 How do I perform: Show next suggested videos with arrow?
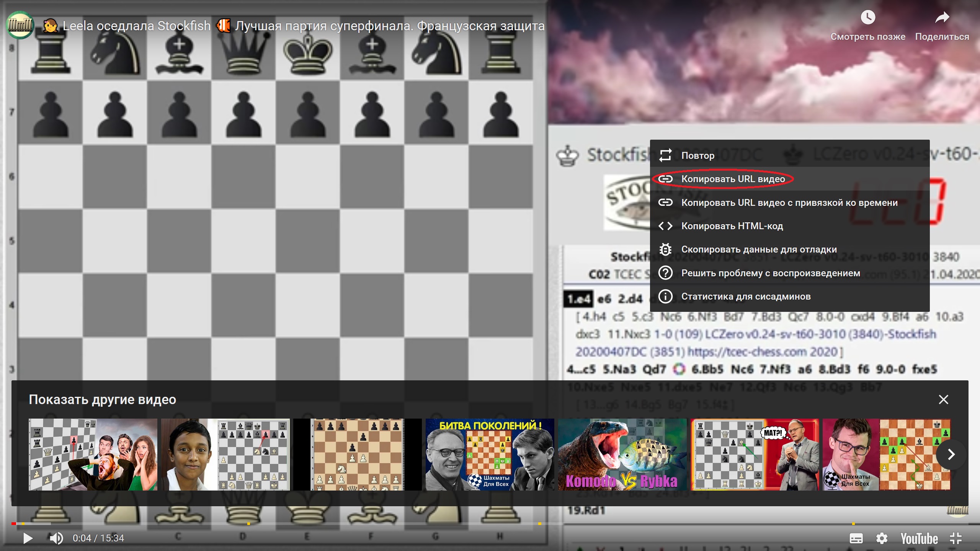[x=951, y=455]
